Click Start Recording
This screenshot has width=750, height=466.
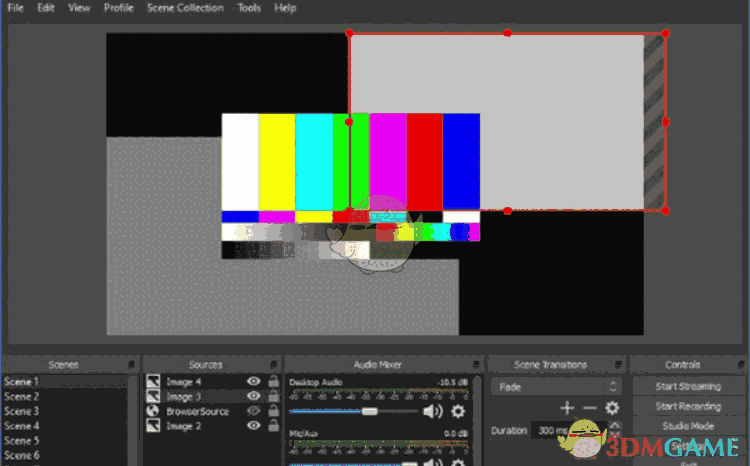(688, 406)
